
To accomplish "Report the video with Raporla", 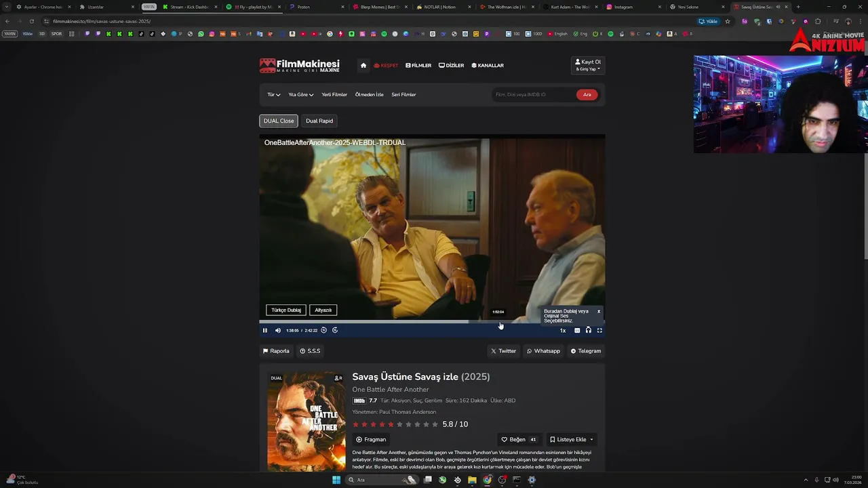I will click(x=276, y=351).
